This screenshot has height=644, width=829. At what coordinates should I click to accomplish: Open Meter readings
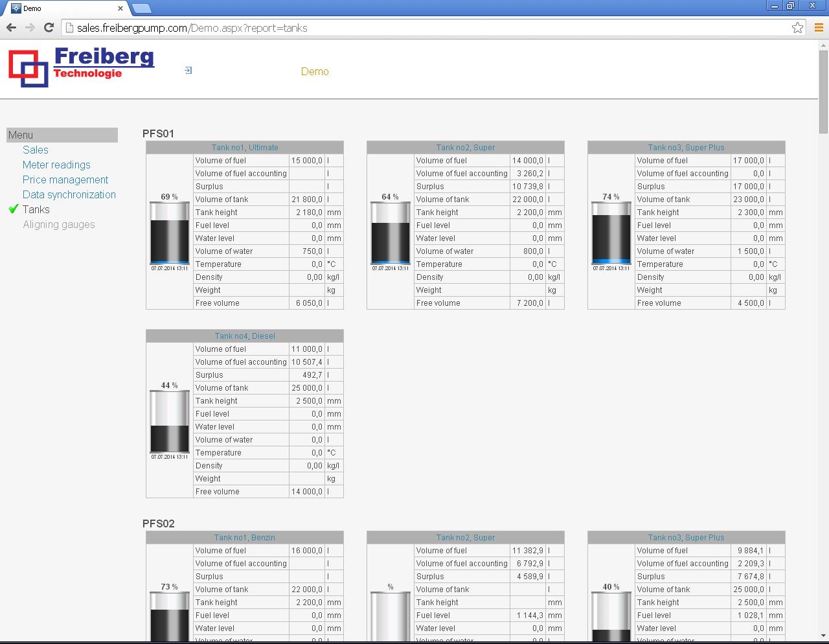coord(56,165)
